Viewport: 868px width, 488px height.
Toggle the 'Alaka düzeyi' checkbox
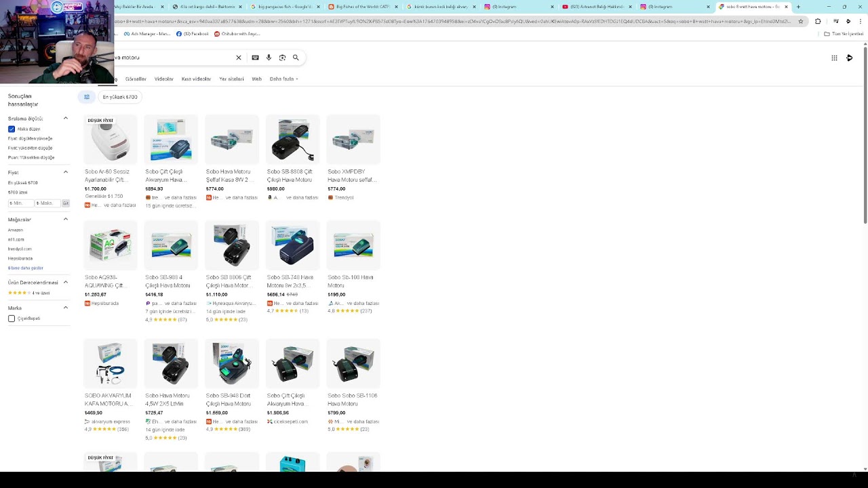pyautogui.click(x=12, y=129)
